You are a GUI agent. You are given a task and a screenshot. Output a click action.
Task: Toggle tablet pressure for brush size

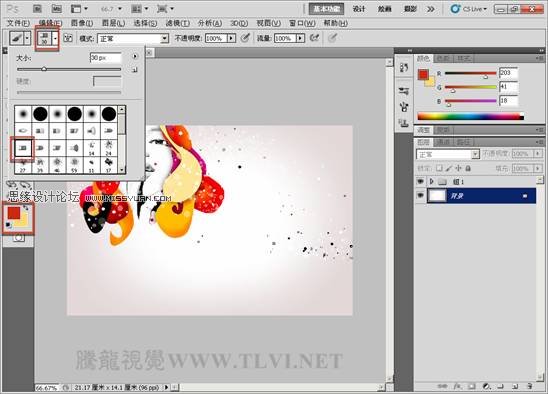coord(332,38)
